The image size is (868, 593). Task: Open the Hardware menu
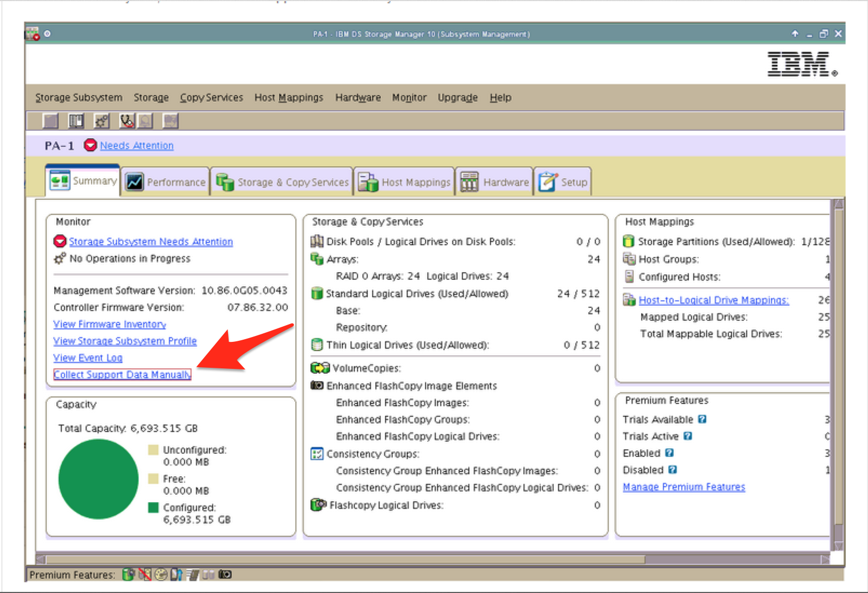(x=358, y=98)
